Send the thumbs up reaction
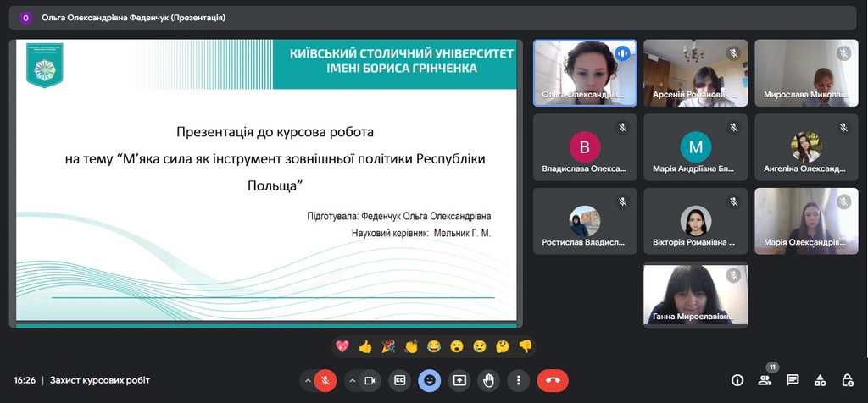The width and height of the screenshot is (868, 403). click(365, 345)
